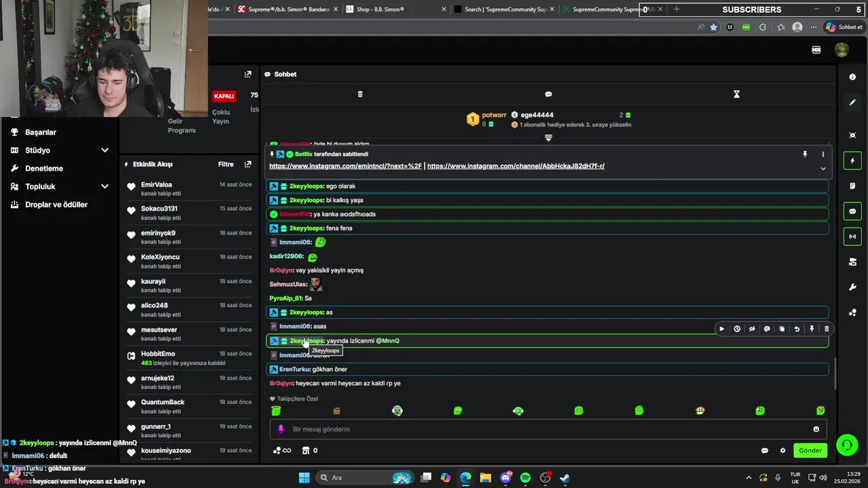Click the server stack icon in right sidebar
This screenshot has height=488, width=868.
(852, 262)
